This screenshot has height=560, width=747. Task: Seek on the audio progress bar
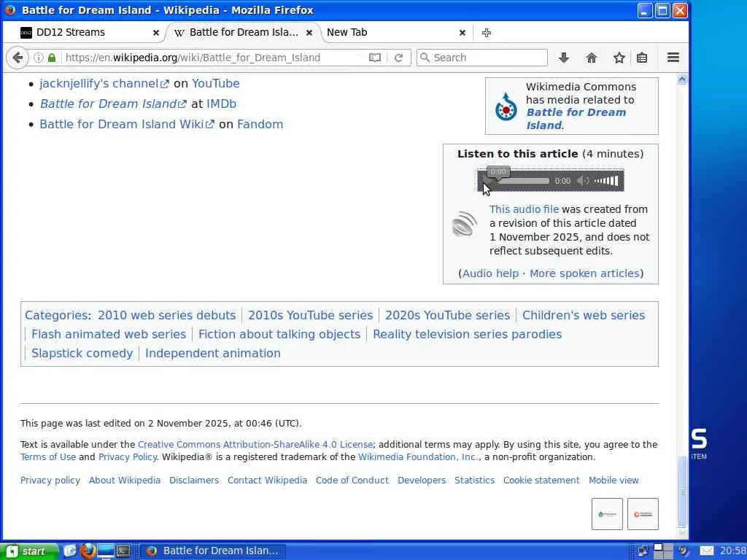point(523,181)
